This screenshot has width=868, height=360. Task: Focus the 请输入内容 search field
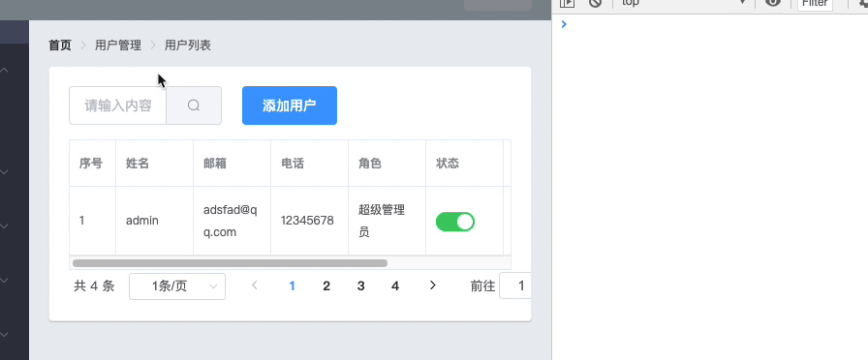click(118, 105)
